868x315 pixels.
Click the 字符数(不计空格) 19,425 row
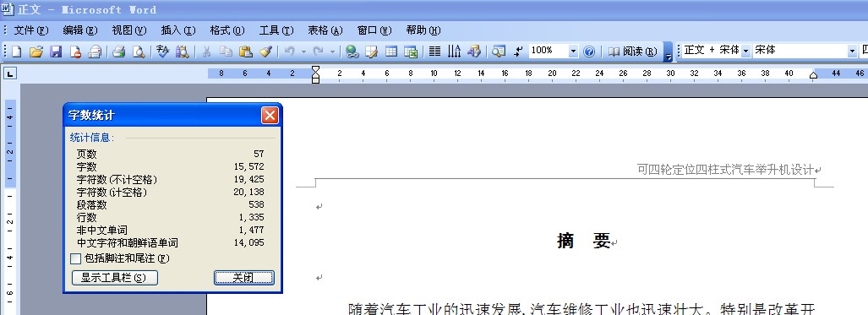point(170,179)
